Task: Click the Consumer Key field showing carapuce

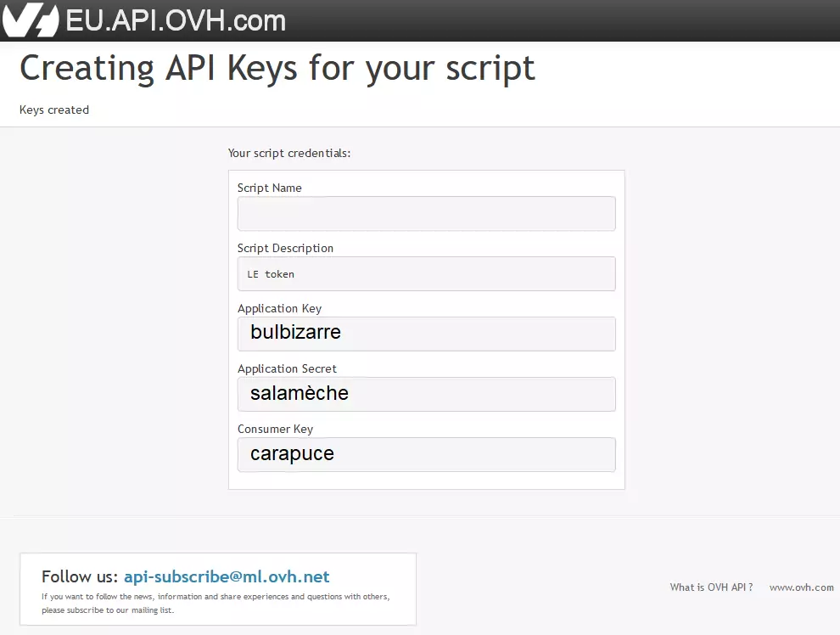Action: pos(427,454)
